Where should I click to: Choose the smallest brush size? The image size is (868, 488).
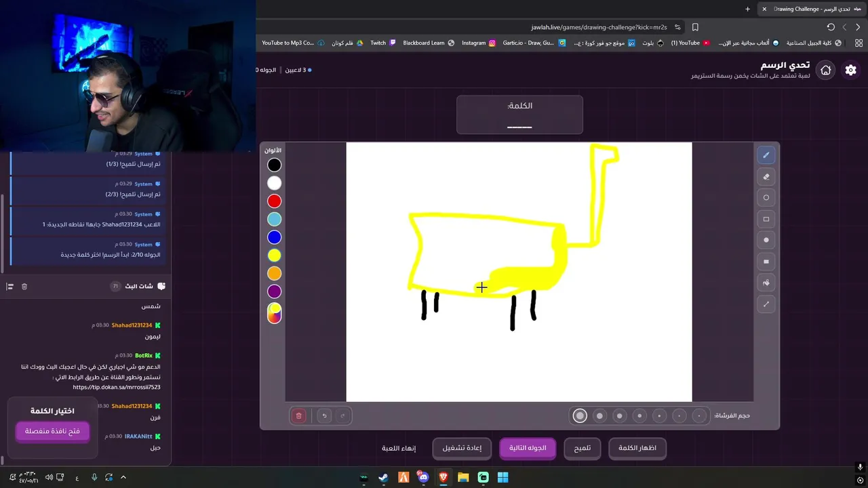point(699,415)
